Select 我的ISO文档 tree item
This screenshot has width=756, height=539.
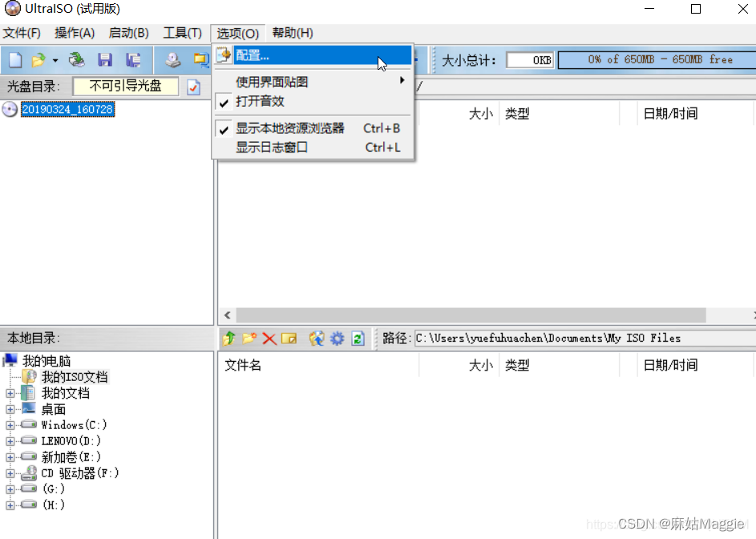[75, 377]
